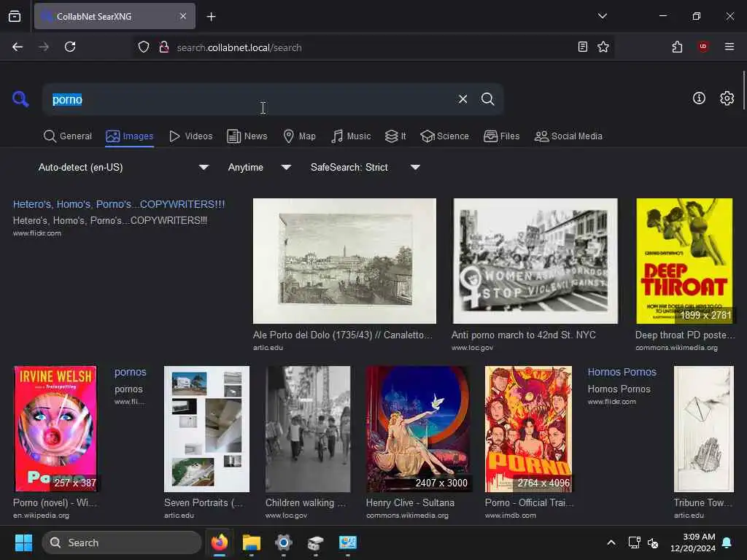The image size is (747, 560).
Task: Open Henry Clive Sultana painting thumbnail
Action: 418,429
